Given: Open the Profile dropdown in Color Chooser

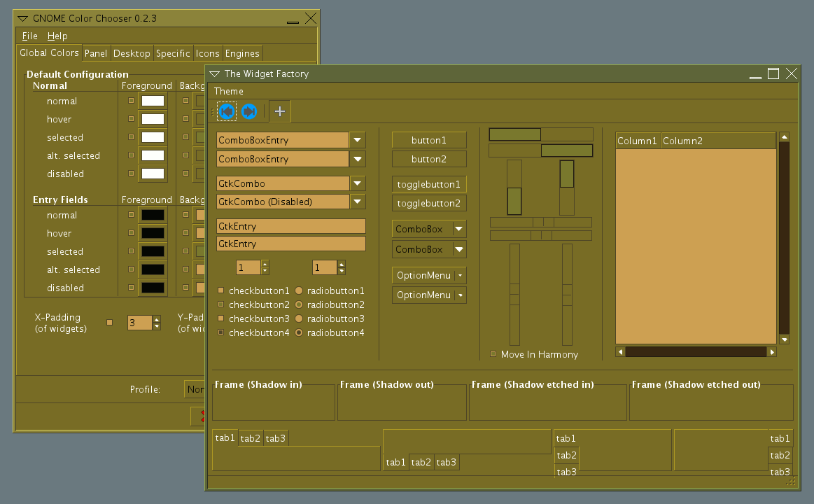Looking at the screenshot, I should 195,389.
